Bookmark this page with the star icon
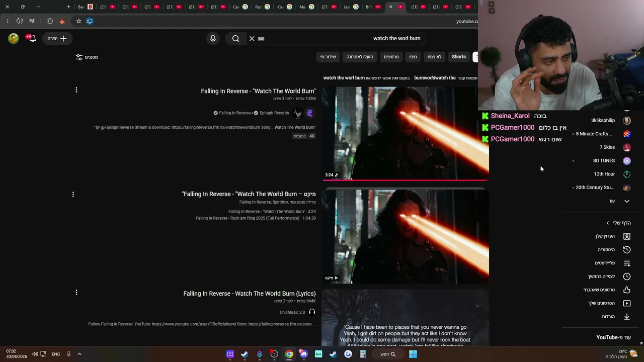This screenshot has height=362, width=644. pyautogui.click(x=78, y=21)
